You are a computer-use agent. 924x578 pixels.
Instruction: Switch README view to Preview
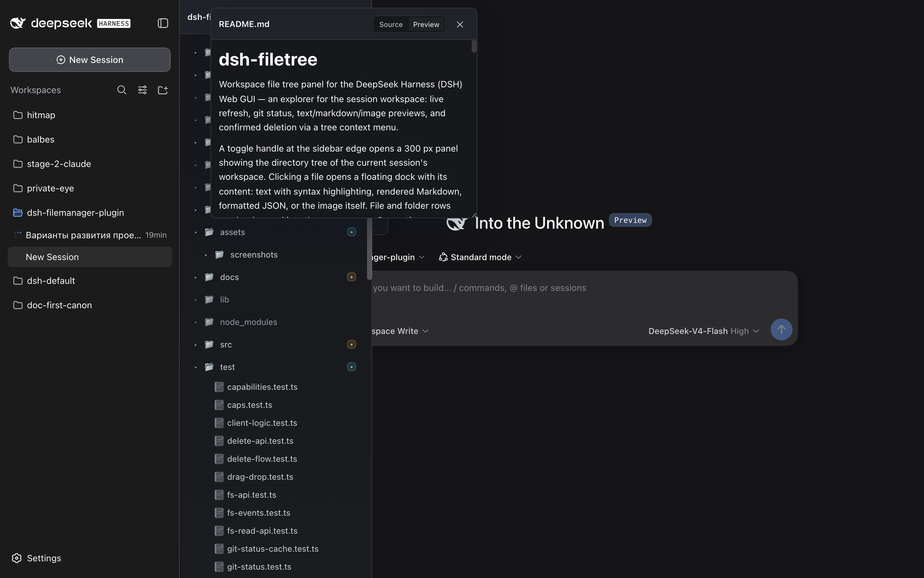(x=426, y=24)
